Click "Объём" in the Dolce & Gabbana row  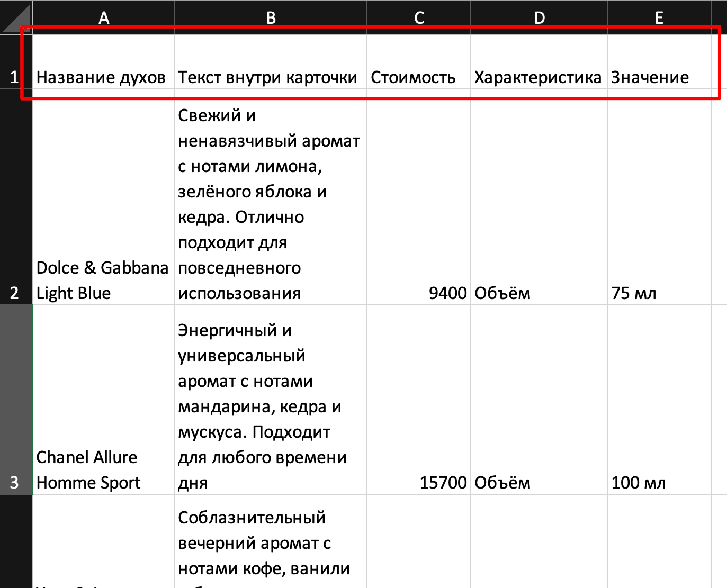point(539,197)
